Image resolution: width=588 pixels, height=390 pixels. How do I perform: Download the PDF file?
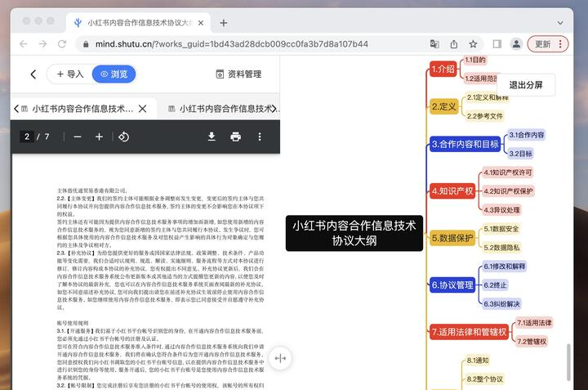pos(212,137)
